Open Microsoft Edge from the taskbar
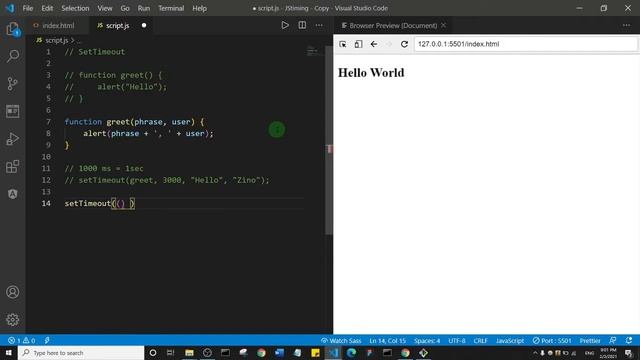The height and width of the screenshot is (360, 640). [351, 353]
